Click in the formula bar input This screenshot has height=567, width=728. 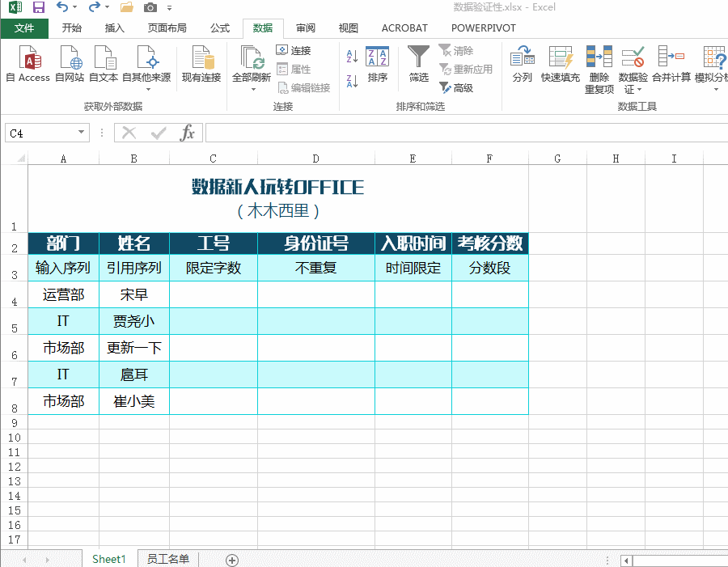(x=466, y=133)
